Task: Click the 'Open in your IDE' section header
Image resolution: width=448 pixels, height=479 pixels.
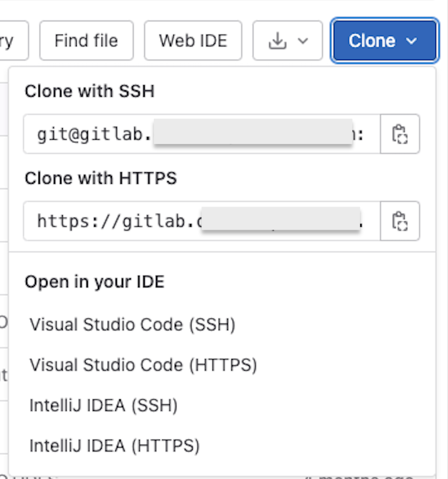Action: coord(94,282)
